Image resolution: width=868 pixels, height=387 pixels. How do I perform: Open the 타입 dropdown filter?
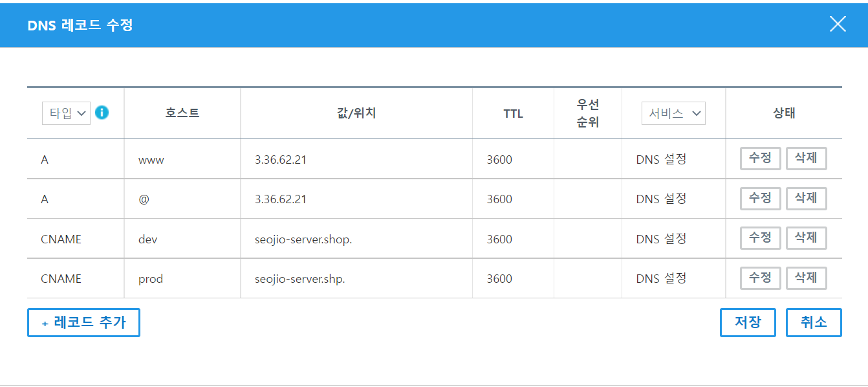point(66,113)
